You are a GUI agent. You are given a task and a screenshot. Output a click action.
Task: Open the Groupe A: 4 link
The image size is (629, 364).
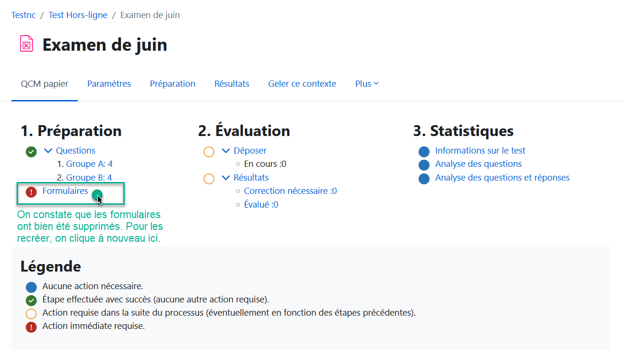pyautogui.click(x=89, y=164)
